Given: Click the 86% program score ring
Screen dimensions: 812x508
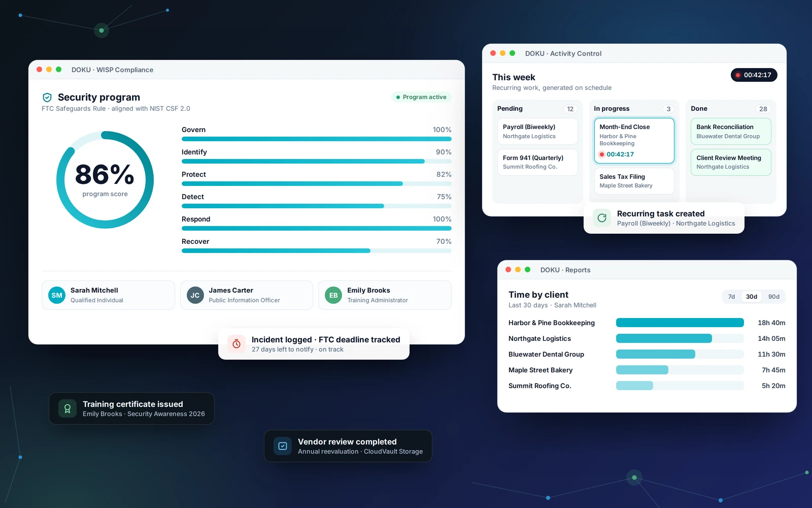Looking at the screenshot, I should (x=105, y=180).
